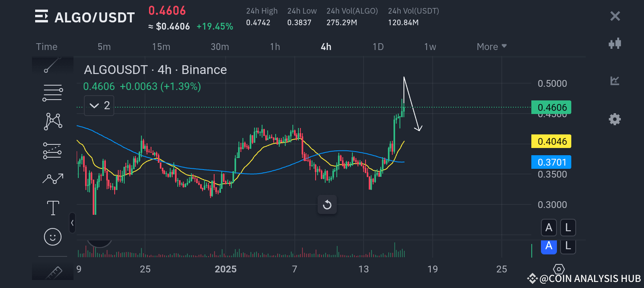
Task: Close the chart view with X
Action: [x=615, y=16]
